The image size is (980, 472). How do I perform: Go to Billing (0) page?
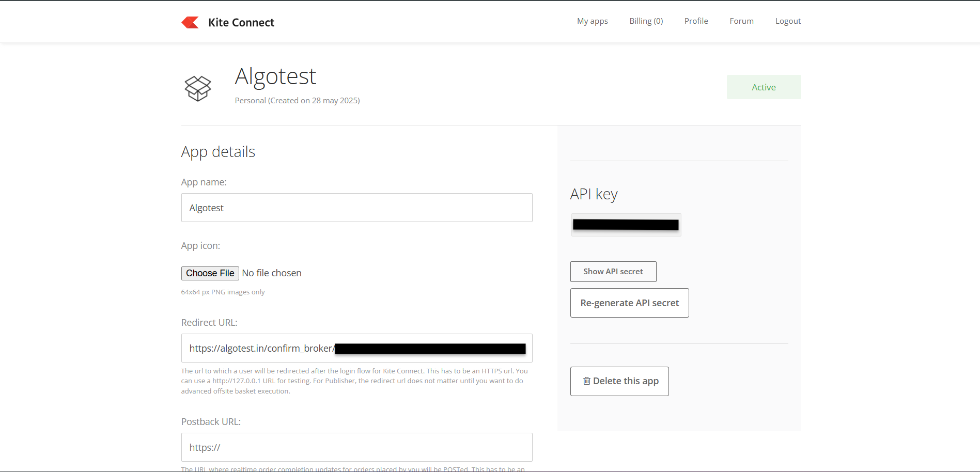(646, 21)
